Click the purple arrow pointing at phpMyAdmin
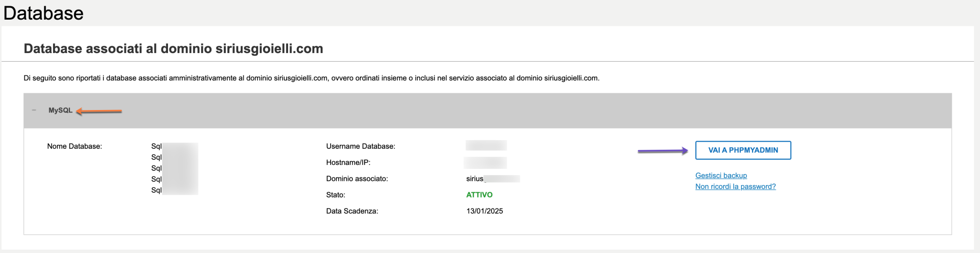980x253 pixels. [663, 151]
